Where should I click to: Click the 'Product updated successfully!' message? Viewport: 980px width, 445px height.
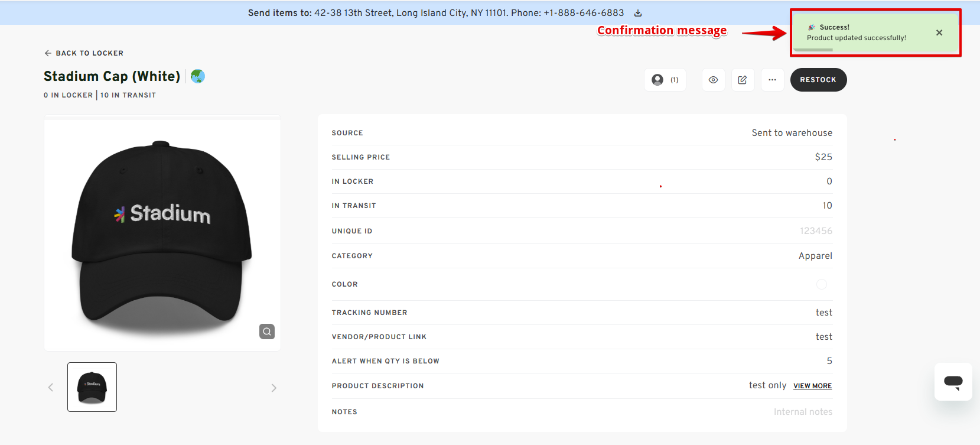(x=857, y=38)
